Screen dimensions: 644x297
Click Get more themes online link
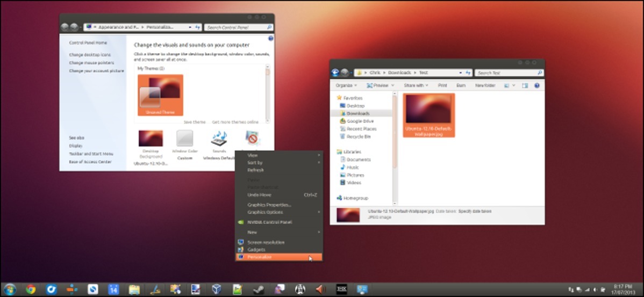[235, 122]
